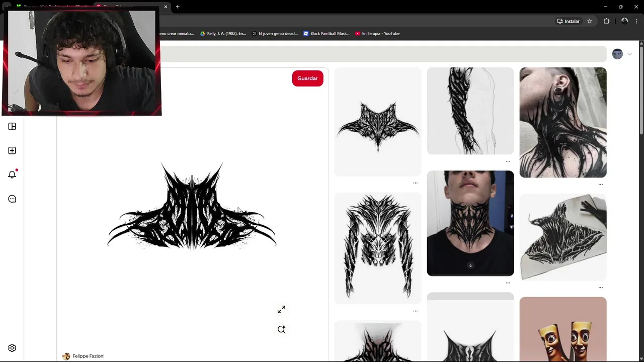Open more options under bat-shaped tattoo pin
644x362 pixels.
pos(415,183)
